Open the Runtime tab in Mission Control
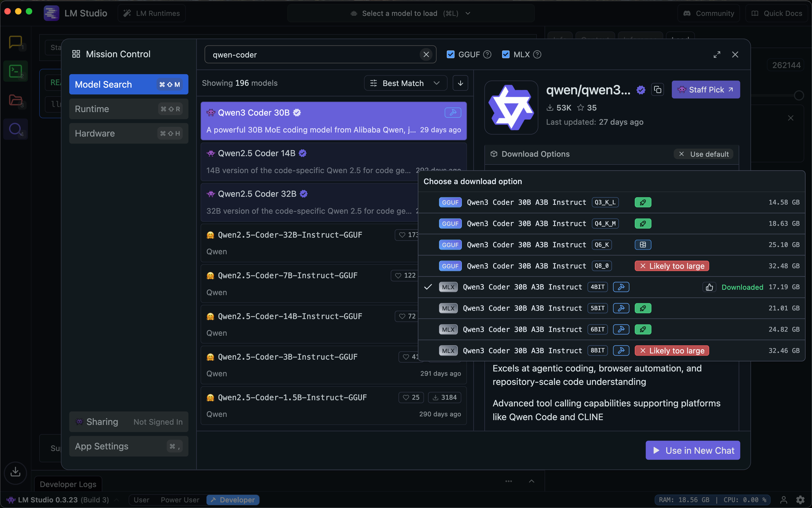 coord(128,109)
